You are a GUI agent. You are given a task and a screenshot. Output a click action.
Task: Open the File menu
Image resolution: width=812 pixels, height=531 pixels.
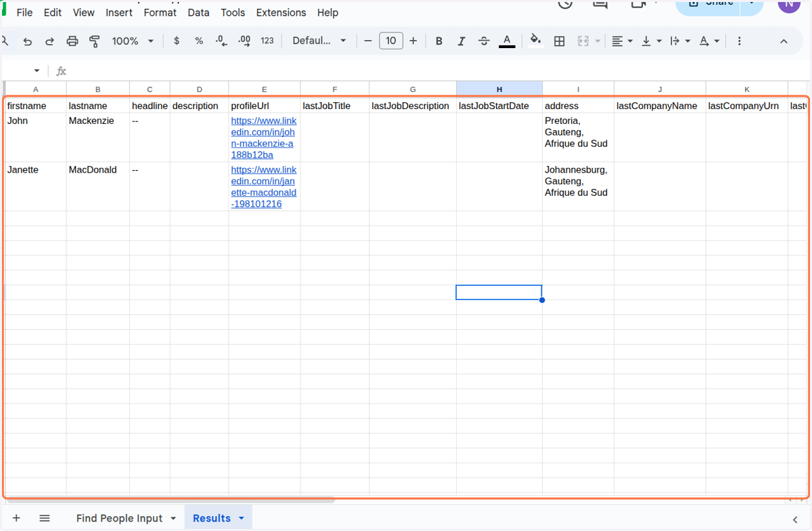click(24, 12)
